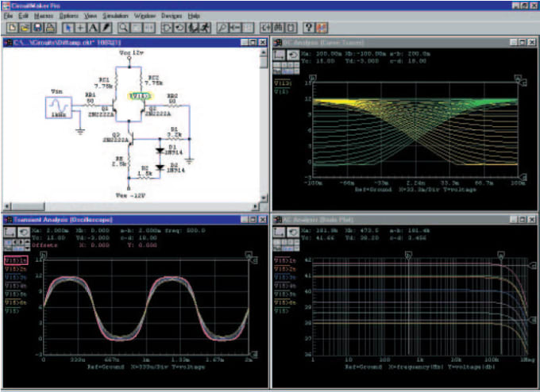
Task: Click the Macro icon beside binoculars
Action: click(x=291, y=28)
